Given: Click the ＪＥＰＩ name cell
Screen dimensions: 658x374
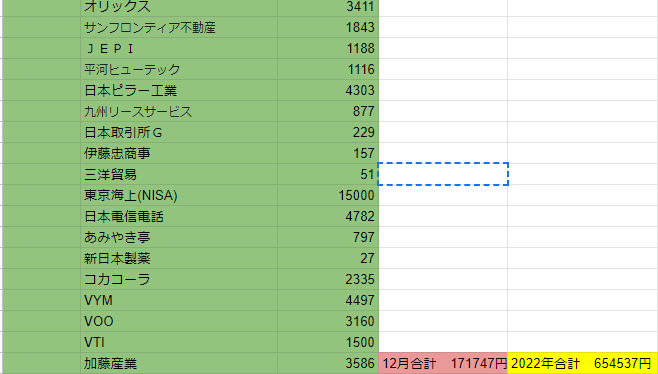Looking at the screenshot, I should tap(179, 48).
